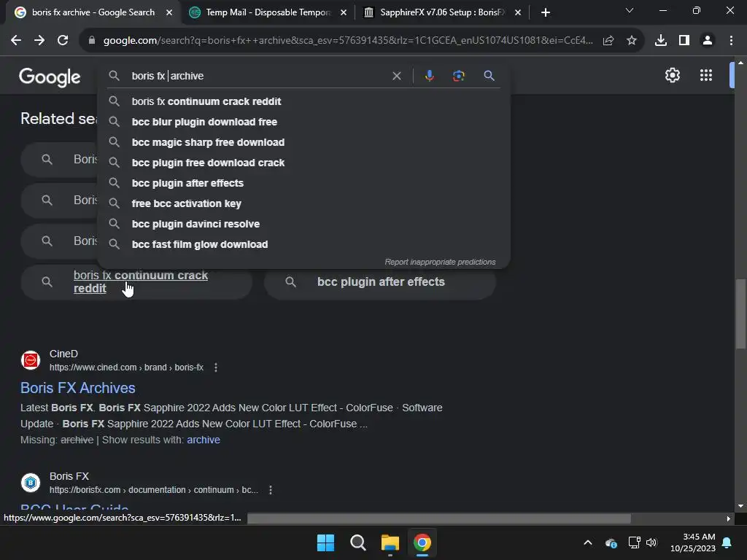Go back to the previous page
Viewport: 747px width, 560px height.
tap(16, 41)
